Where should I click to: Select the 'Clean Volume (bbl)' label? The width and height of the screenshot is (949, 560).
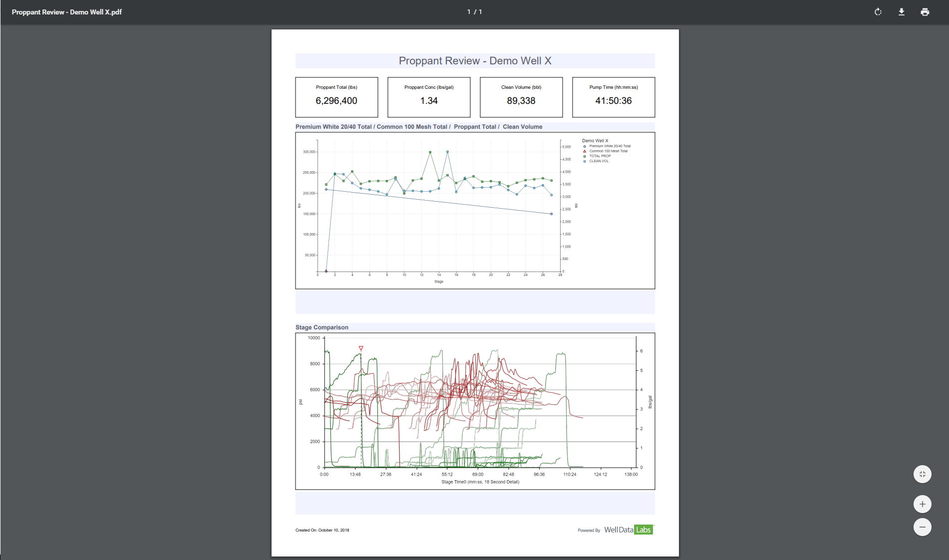[x=521, y=87]
